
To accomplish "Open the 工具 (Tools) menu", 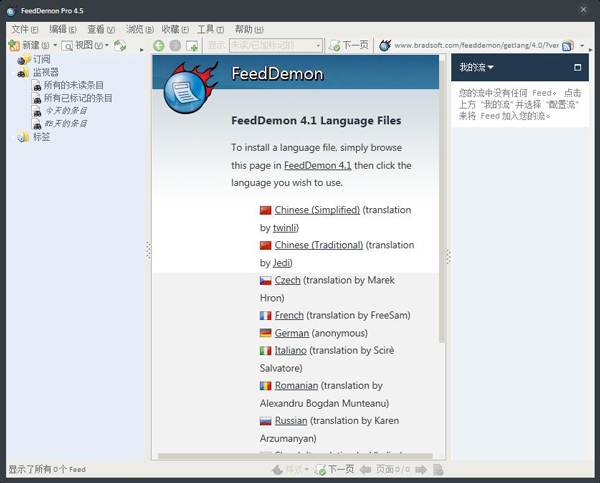I will coord(210,29).
